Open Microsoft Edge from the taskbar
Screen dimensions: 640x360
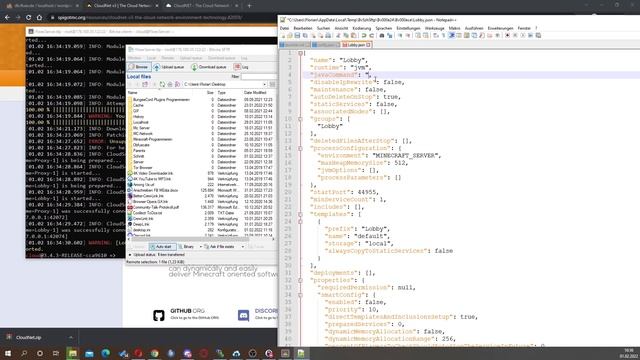pyautogui.click(x=106, y=353)
